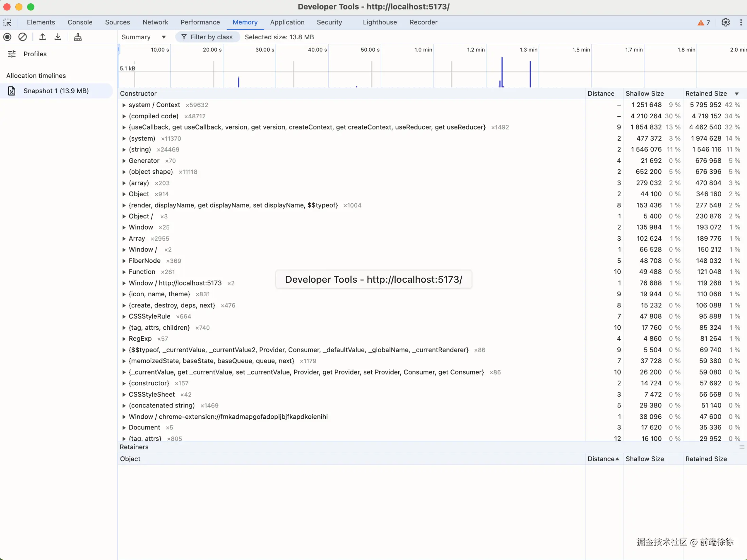Switch to the Network tab
The height and width of the screenshot is (560, 747).
coord(155,22)
